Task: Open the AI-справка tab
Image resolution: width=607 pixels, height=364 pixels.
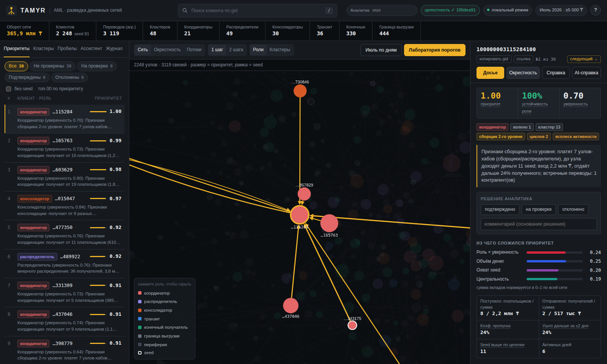Action: click(x=586, y=73)
